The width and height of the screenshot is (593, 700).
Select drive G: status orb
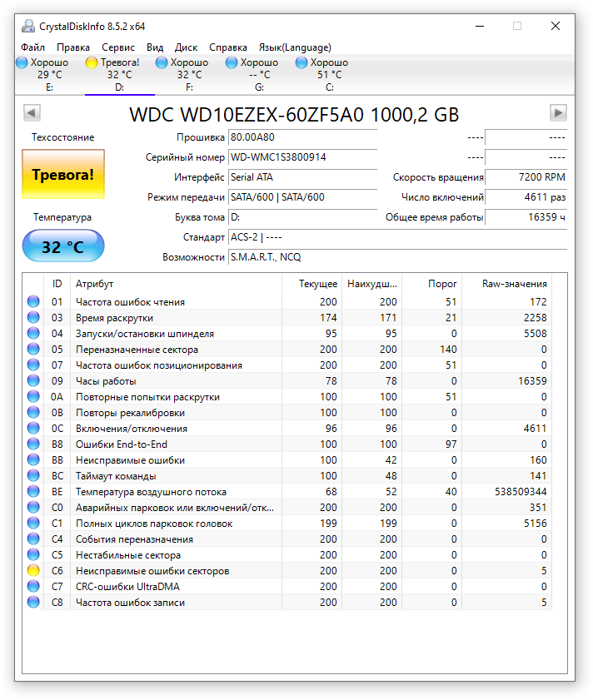click(x=232, y=62)
